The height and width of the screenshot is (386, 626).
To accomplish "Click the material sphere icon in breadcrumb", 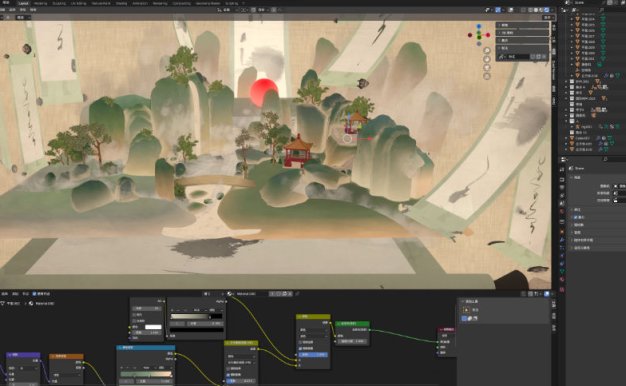I will (31, 303).
